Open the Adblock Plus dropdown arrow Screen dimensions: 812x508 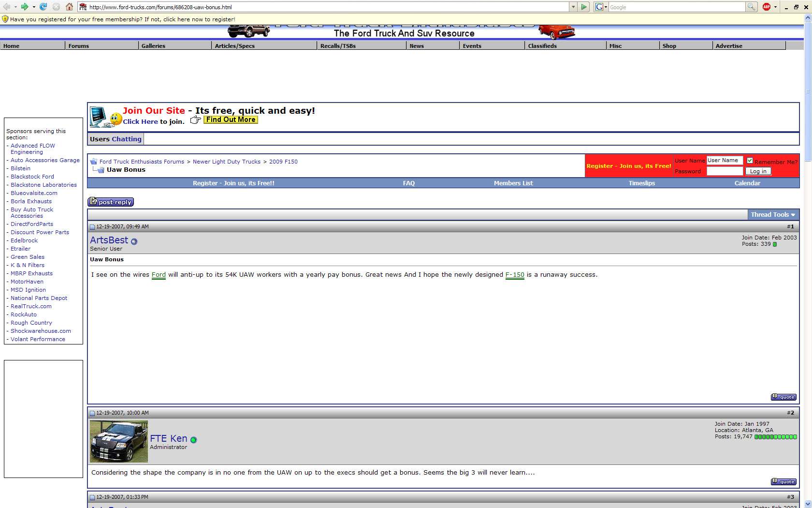pos(775,7)
